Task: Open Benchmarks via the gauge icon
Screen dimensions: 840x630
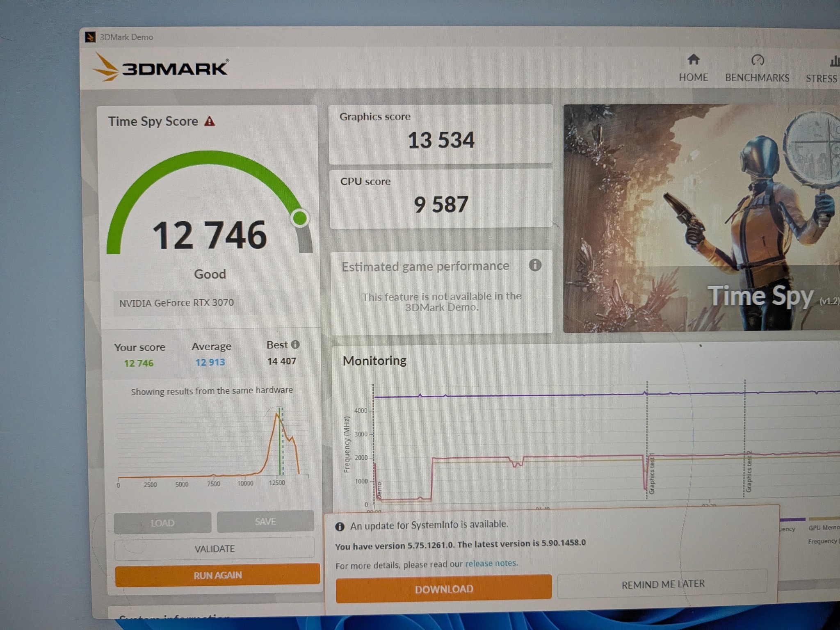Action: (x=757, y=60)
